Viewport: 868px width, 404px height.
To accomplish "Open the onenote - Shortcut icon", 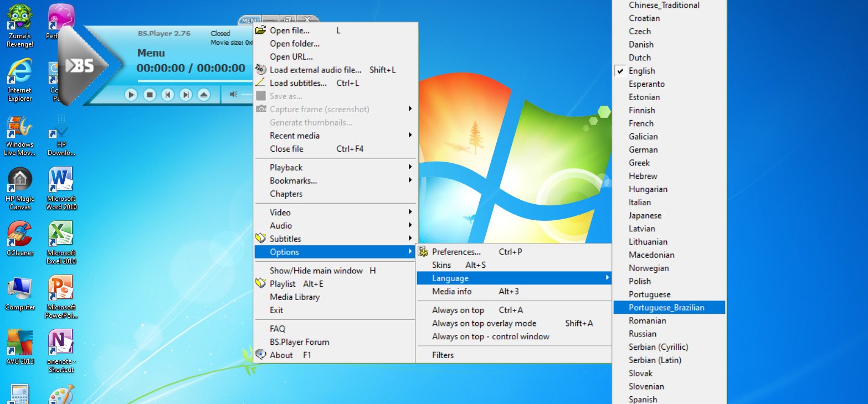I will [61, 351].
